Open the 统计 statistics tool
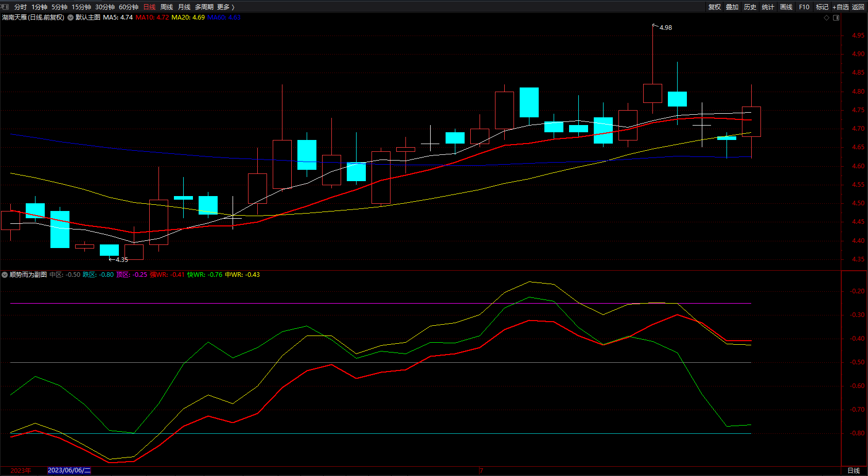This screenshot has width=868, height=476. click(768, 7)
